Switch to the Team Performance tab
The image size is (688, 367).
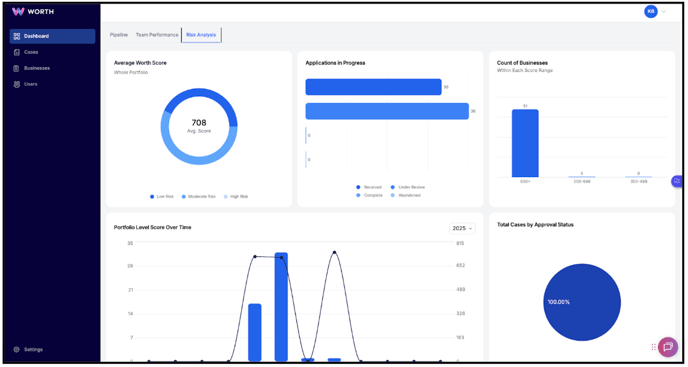[157, 35]
